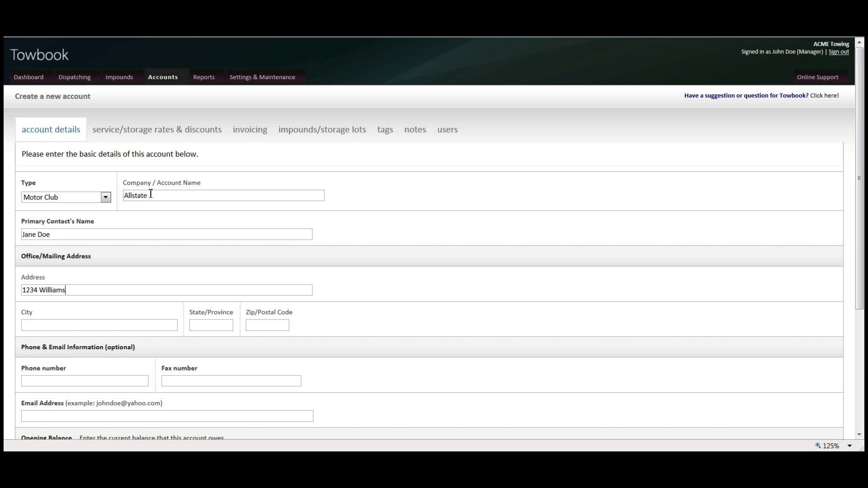Click 'Phone & Email Information (optional)' header

78,347
